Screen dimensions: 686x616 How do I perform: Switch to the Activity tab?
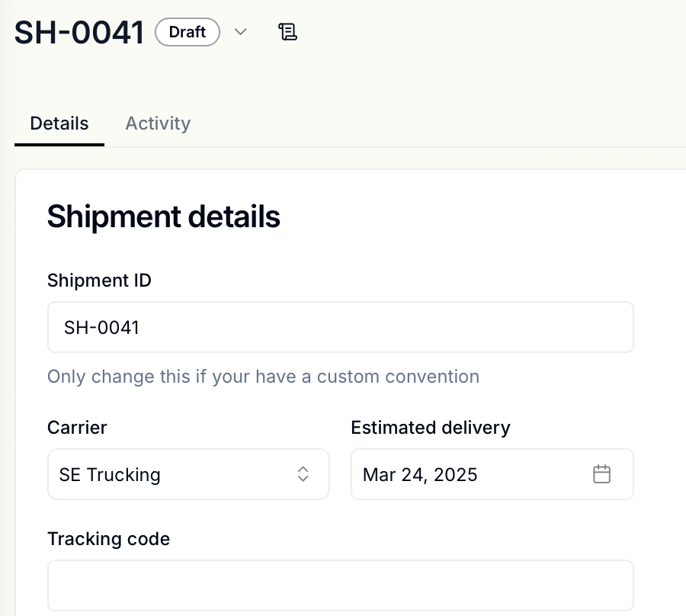158,124
